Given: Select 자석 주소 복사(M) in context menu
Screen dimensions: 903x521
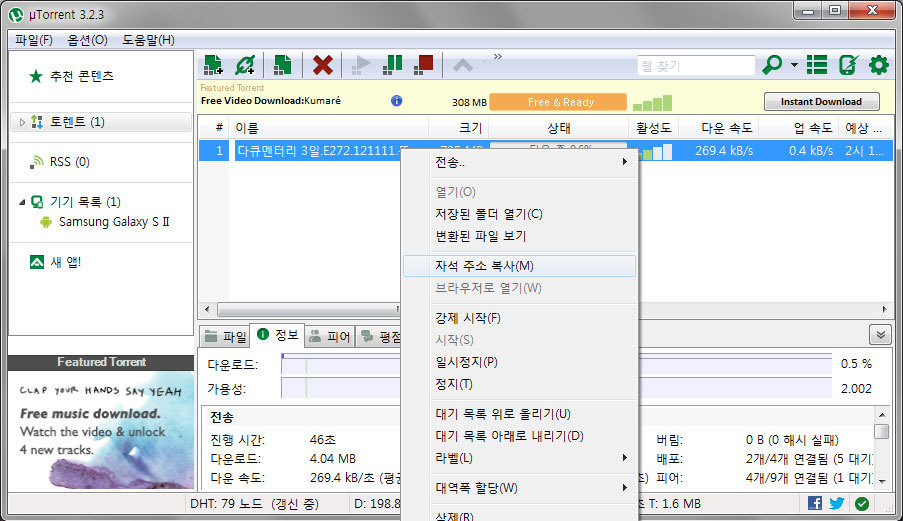Looking at the screenshot, I should (x=484, y=266).
